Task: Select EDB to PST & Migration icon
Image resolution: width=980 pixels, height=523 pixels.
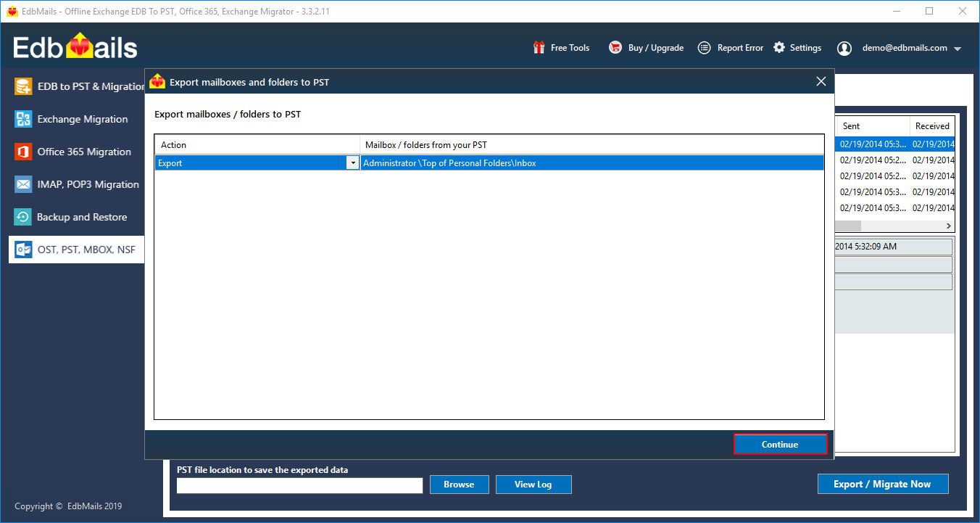Action: pos(23,86)
